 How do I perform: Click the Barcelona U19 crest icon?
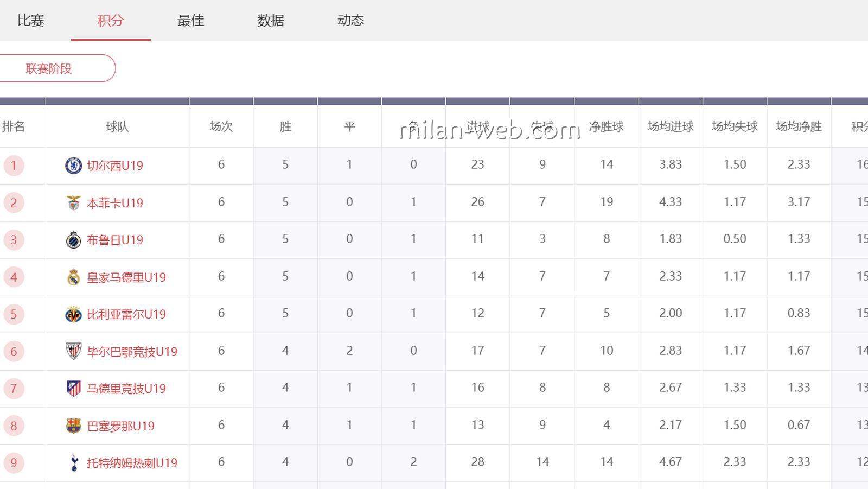[x=73, y=426]
